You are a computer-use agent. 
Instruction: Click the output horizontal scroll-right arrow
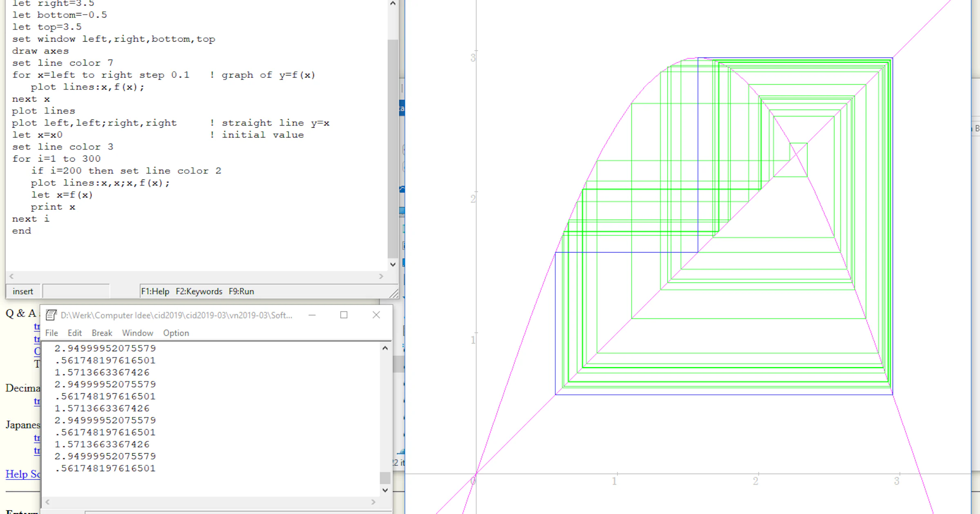click(x=373, y=502)
